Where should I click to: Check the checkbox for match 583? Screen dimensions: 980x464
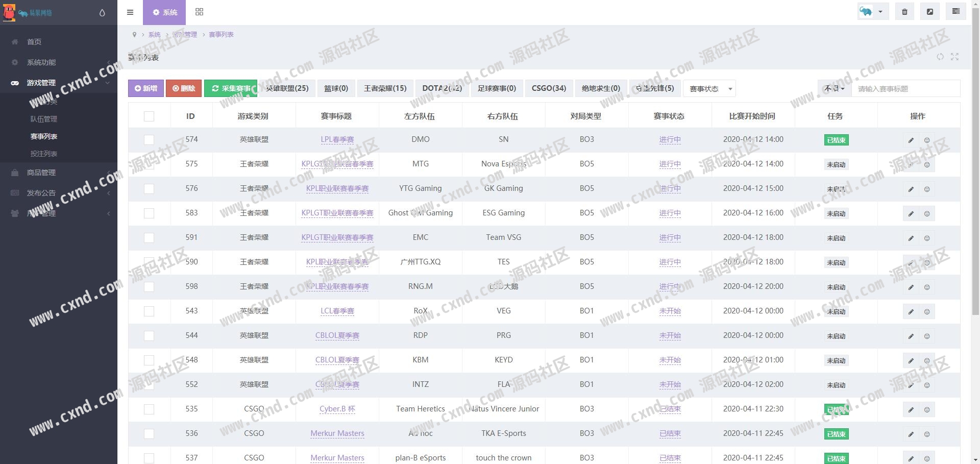point(149,213)
